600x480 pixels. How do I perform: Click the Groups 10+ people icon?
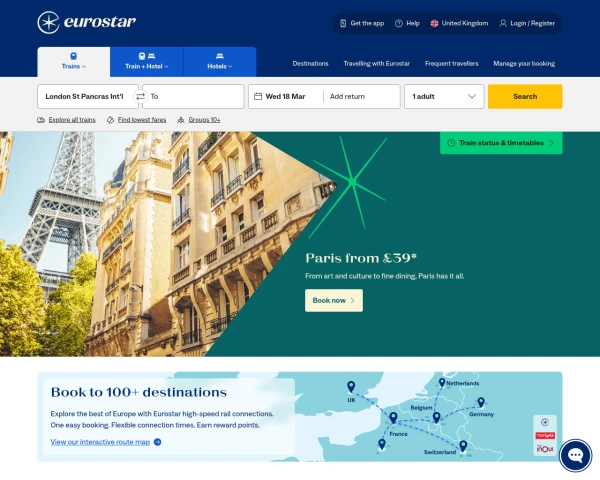pyautogui.click(x=181, y=120)
